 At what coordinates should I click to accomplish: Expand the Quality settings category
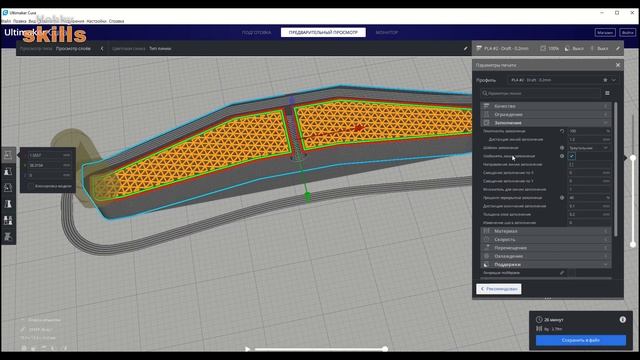click(546, 106)
